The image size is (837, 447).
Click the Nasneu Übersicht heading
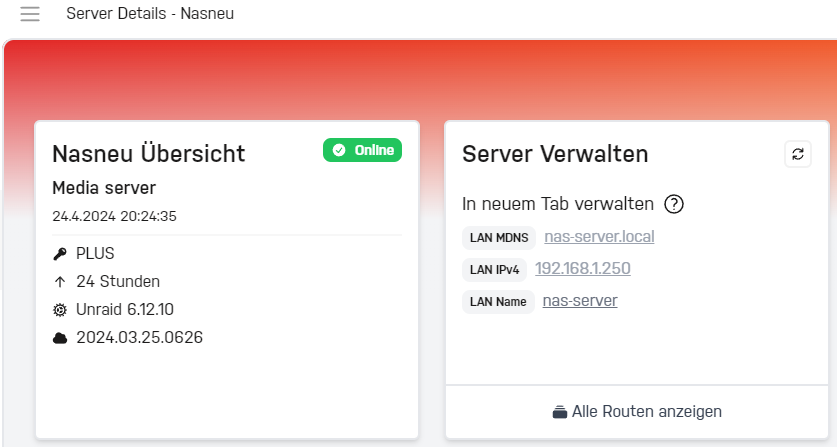click(x=148, y=154)
